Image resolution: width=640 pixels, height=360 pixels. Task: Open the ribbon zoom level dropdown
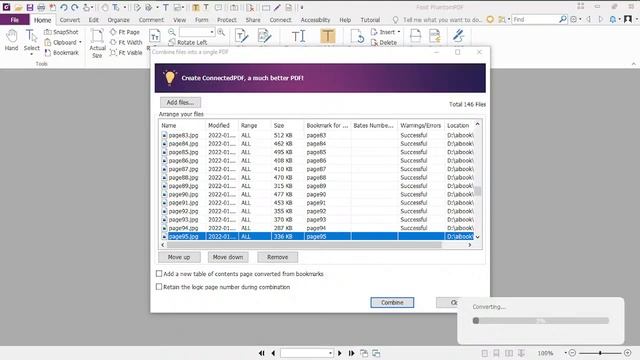(x=212, y=32)
